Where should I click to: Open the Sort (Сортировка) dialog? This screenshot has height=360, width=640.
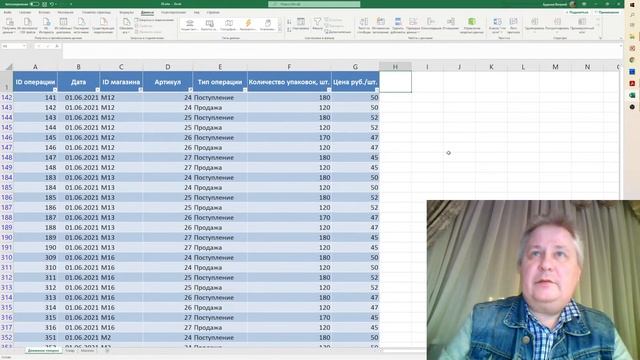click(301, 24)
